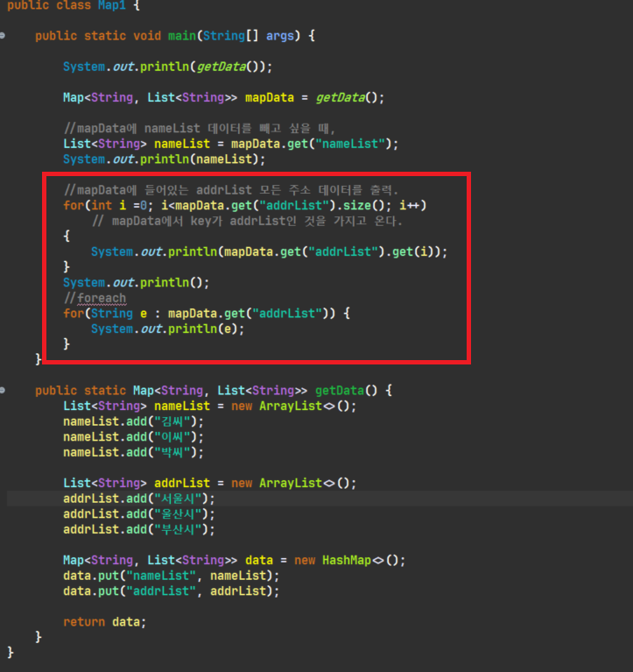Click the empty "System.out.println();" line
This screenshot has height=672, width=633.
[x=136, y=282]
